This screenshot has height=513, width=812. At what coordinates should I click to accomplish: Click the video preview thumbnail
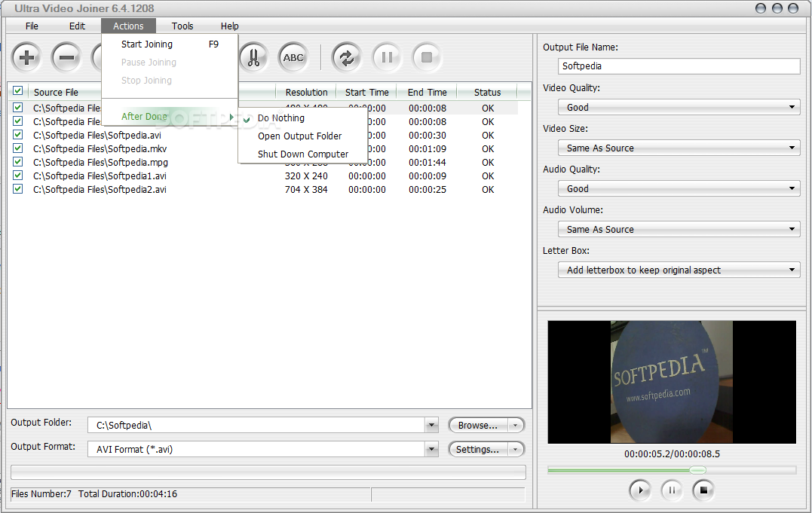pos(672,382)
